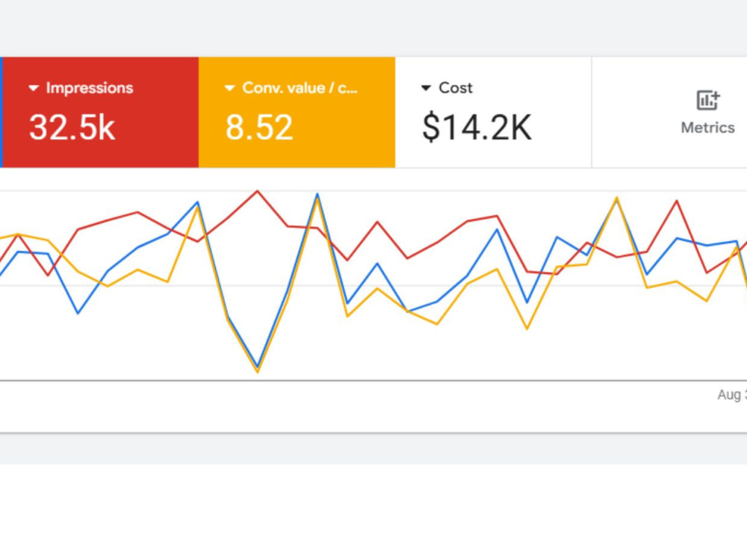The height and width of the screenshot is (560, 747).
Task: Click the Conv. value / c... label
Action: pyautogui.click(x=300, y=88)
